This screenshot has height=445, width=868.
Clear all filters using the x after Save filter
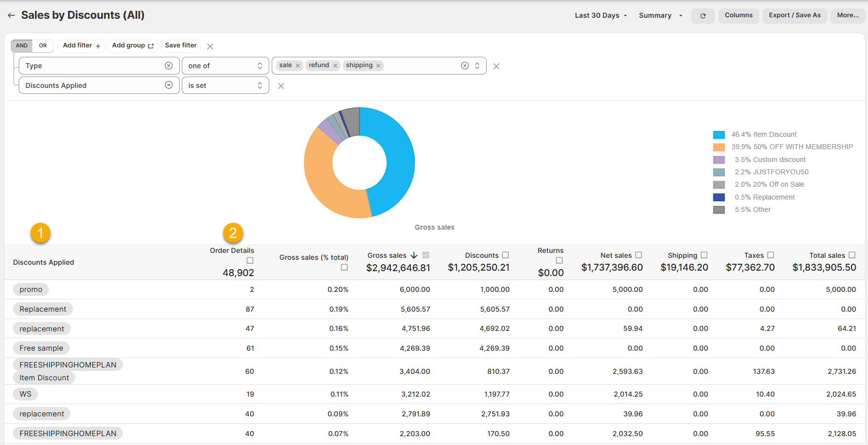pos(210,46)
